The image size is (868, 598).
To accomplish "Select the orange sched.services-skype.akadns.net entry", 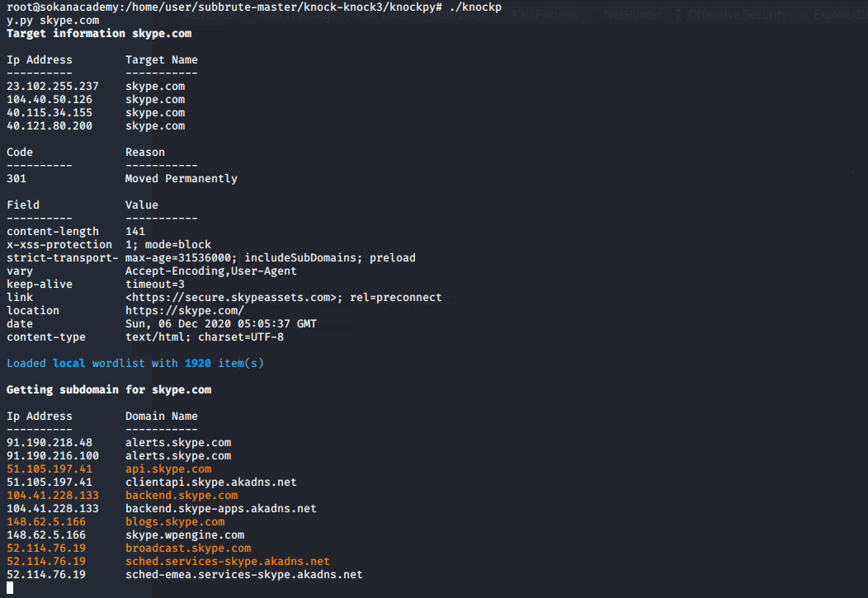I will 228,562.
